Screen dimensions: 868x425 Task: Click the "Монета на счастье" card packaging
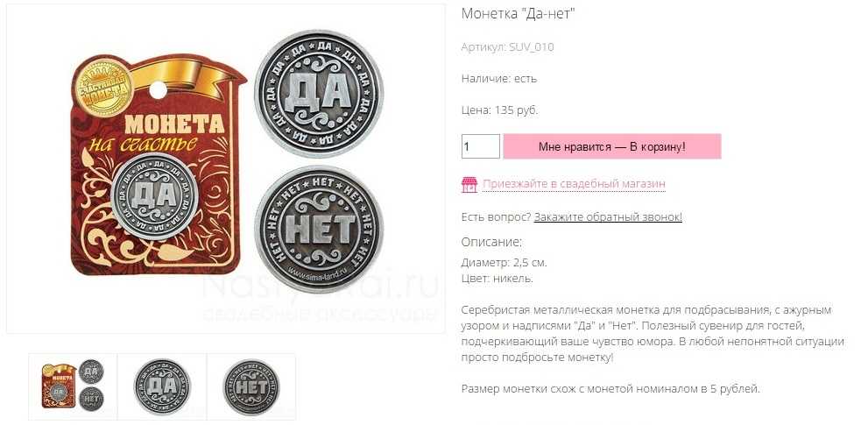point(159,165)
